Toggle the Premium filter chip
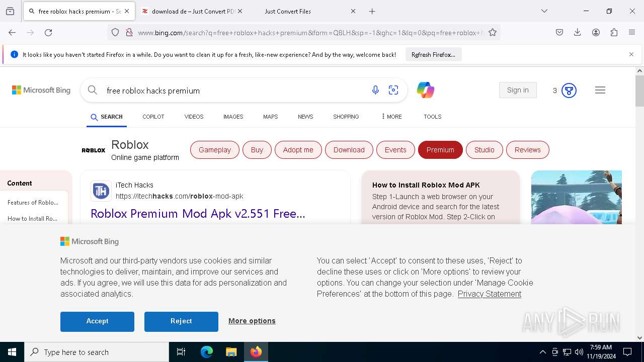The height and width of the screenshot is (362, 644). click(440, 150)
